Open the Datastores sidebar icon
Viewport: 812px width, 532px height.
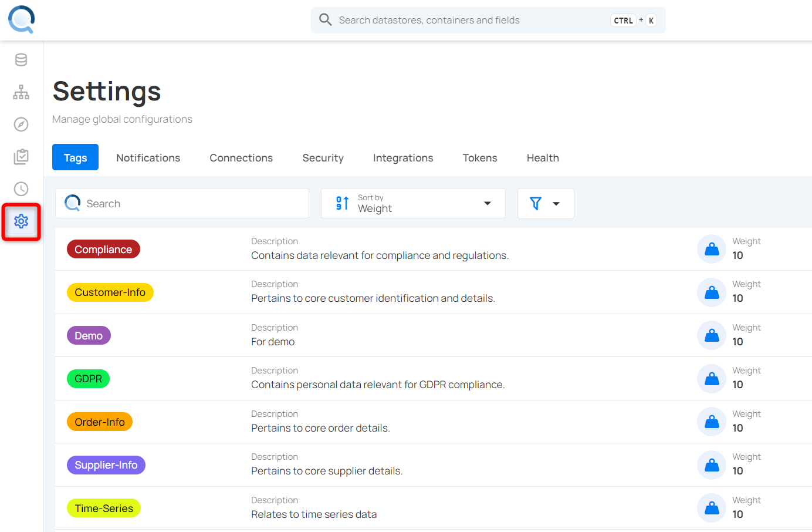coord(21,60)
